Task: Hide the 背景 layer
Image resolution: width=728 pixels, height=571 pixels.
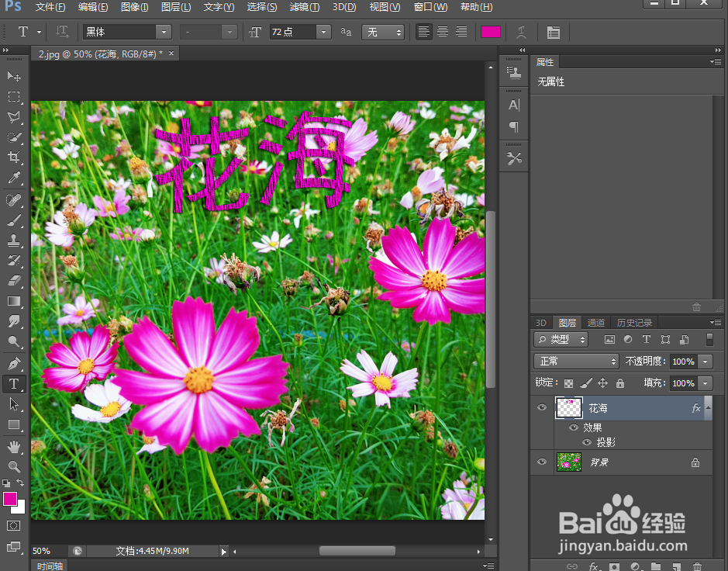Action: (541, 462)
